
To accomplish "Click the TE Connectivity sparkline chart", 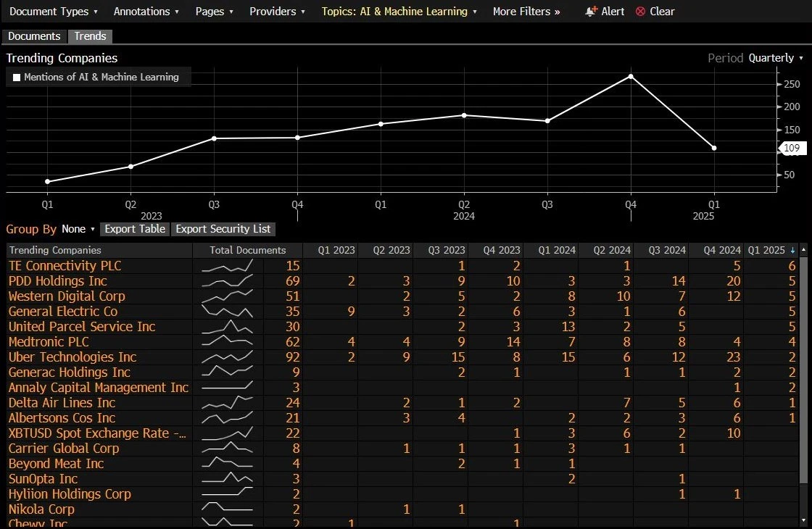I will pos(227,266).
